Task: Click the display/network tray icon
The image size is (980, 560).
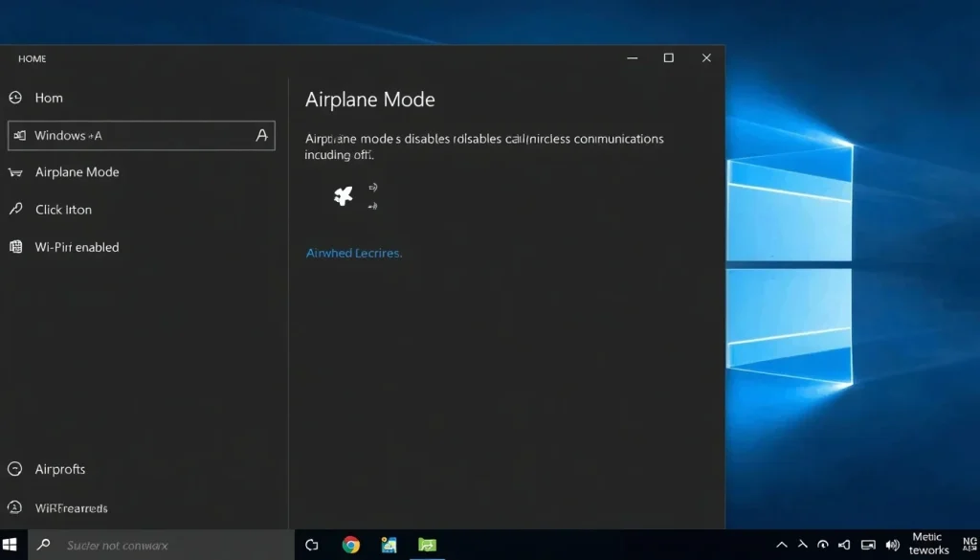Action: pos(868,545)
